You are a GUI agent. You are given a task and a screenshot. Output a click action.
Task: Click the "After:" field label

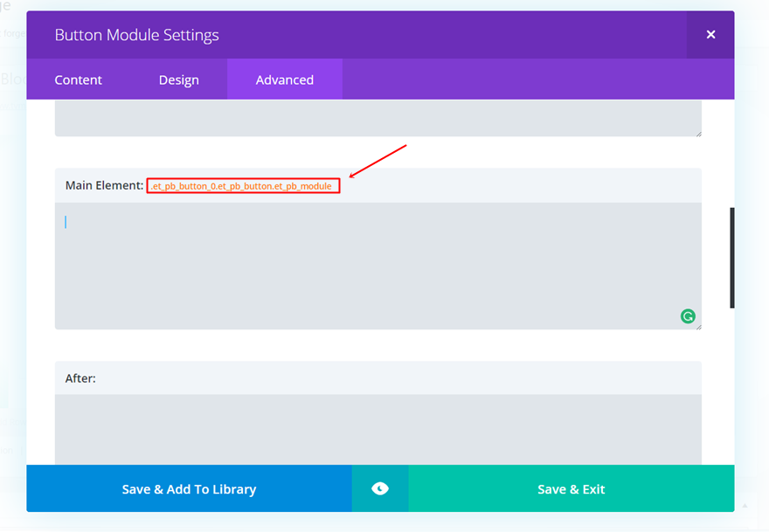click(x=80, y=378)
